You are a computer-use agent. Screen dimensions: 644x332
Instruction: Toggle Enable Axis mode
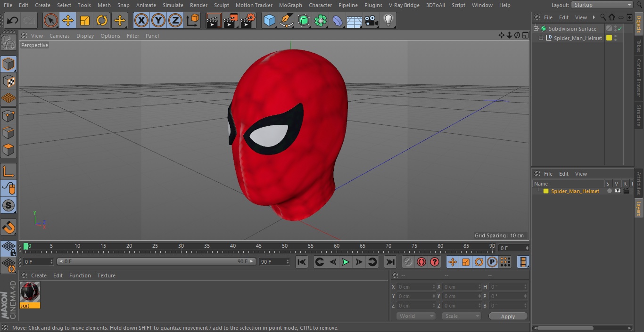(8, 171)
